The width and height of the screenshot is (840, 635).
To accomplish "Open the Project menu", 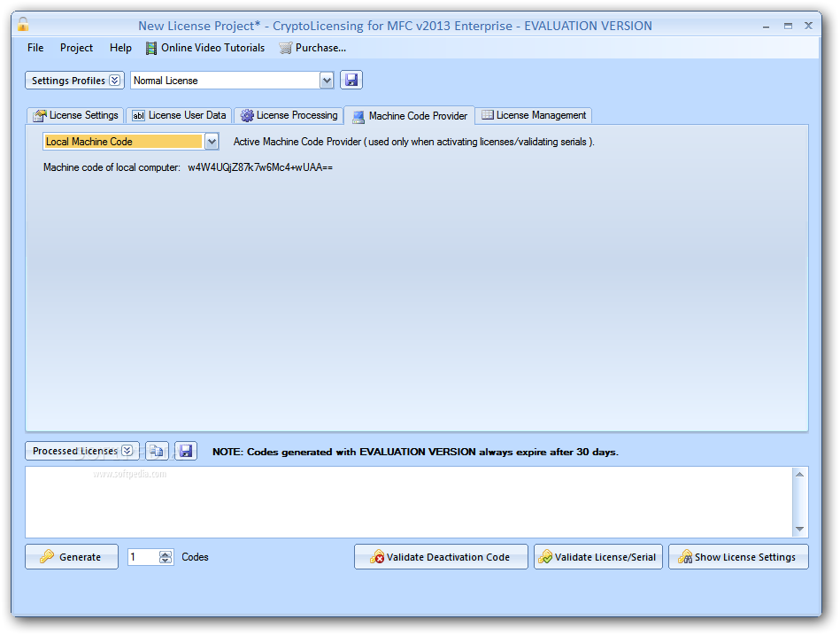I will [x=76, y=48].
